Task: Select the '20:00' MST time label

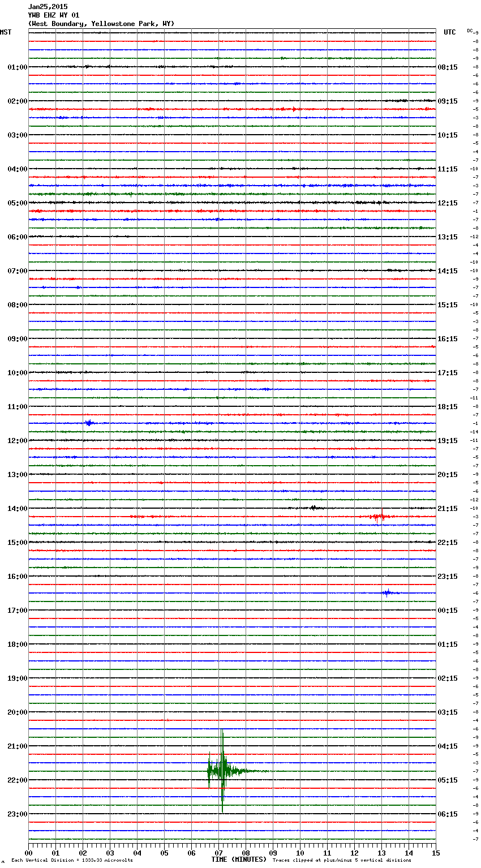Action: [18, 712]
